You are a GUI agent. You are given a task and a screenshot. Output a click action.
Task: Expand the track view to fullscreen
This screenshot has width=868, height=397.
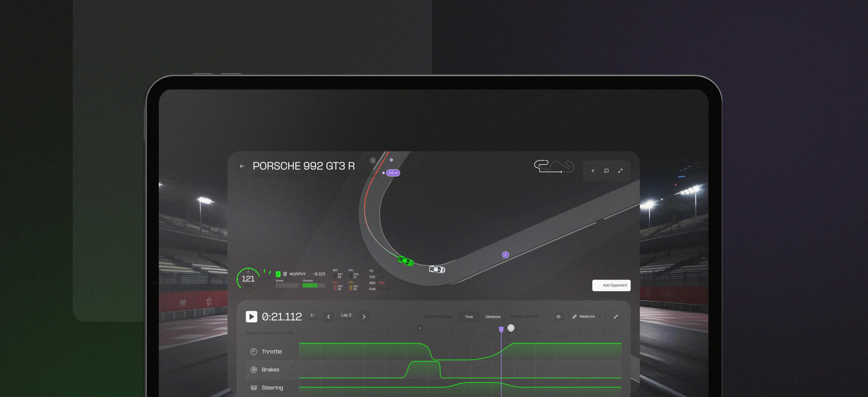coord(620,171)
